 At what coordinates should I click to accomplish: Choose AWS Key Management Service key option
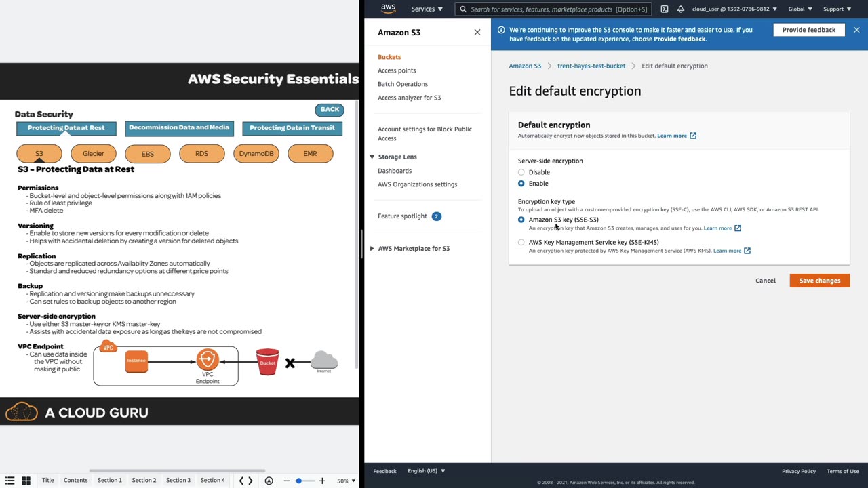(x=521, y=242)
